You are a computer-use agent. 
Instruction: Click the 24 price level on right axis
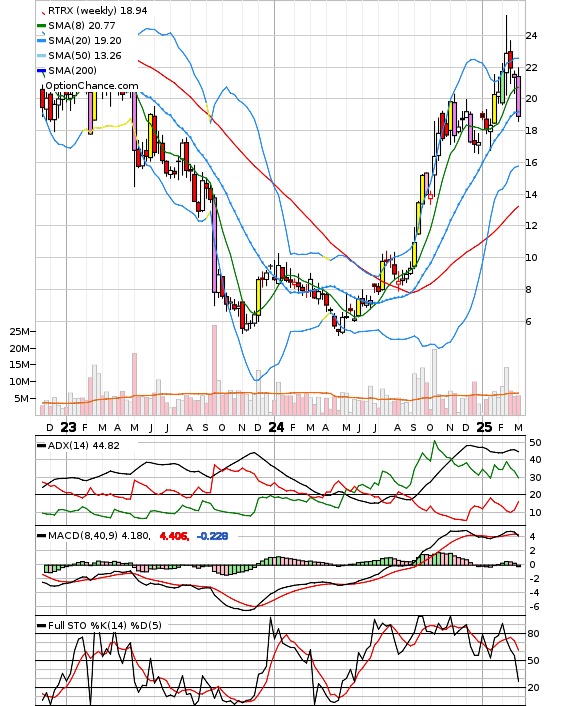pos(531,36)
